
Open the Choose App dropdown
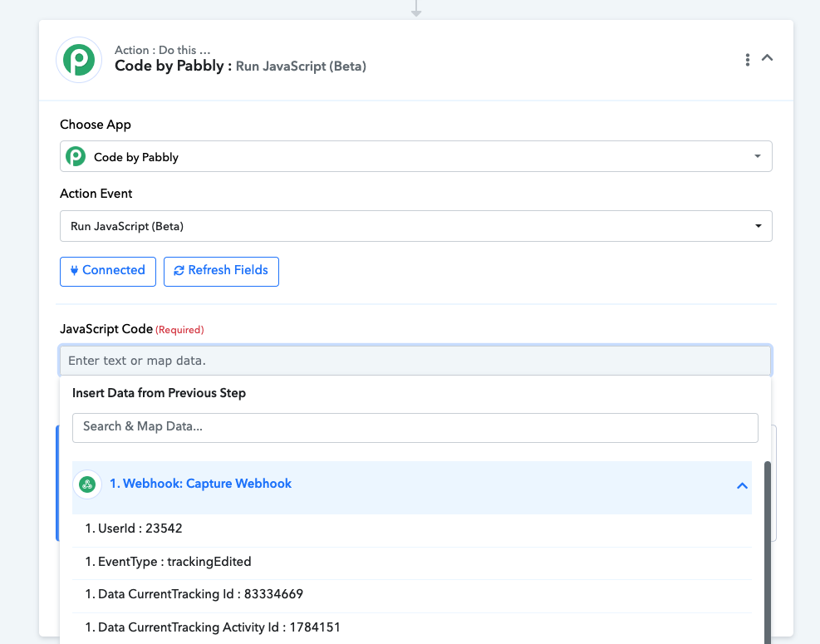(x=415, y=156)
